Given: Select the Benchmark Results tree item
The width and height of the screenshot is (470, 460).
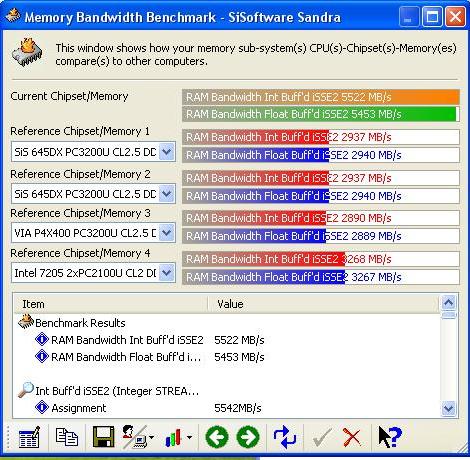Looking at the screenshot, I should (80, 323).
